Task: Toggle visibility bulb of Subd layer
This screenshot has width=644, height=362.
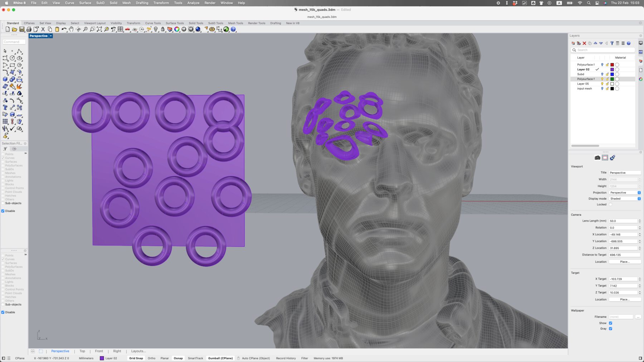Action: 602,74
